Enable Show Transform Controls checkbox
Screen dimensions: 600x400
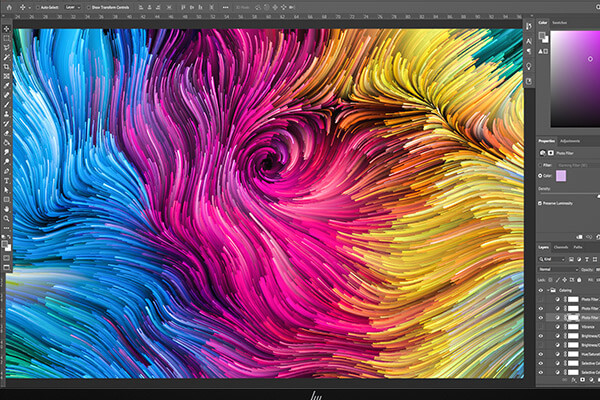point(88,7)
